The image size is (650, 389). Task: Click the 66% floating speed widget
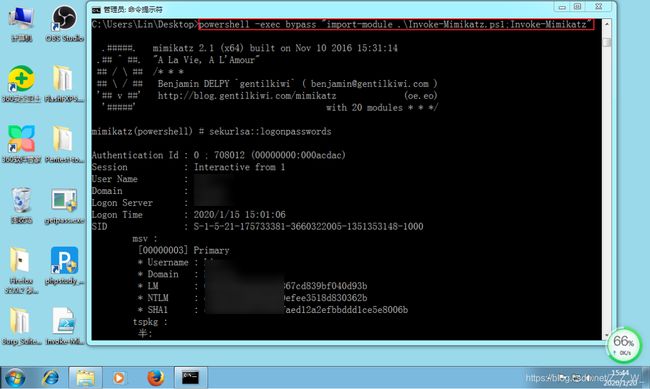point(623,345)
